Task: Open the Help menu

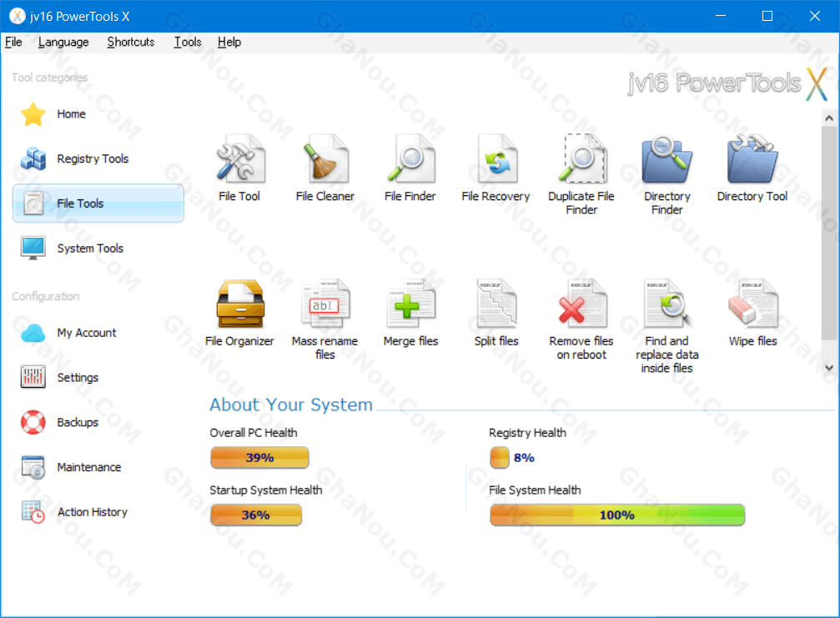Action: coord(229,42)
